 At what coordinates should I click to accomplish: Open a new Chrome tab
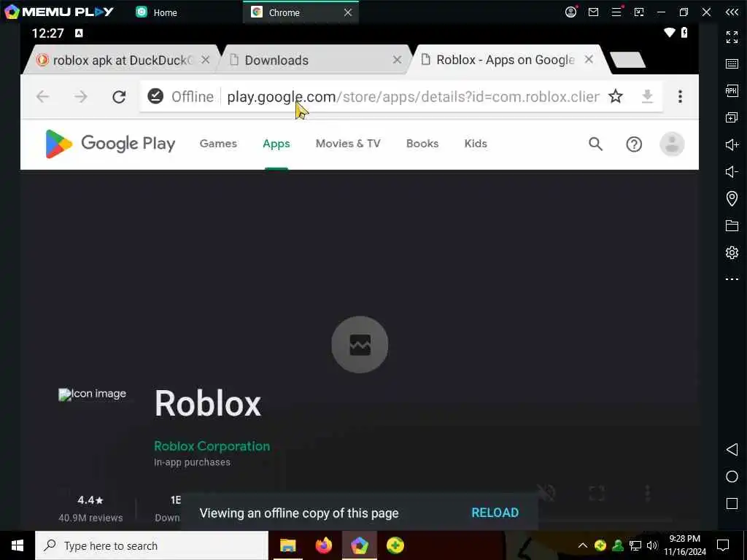coord(627,60)
